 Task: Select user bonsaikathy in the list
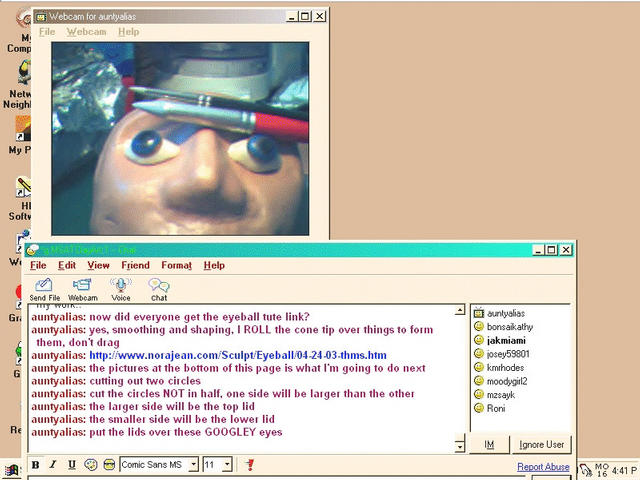pyautogui.click(x=510, y=327)
